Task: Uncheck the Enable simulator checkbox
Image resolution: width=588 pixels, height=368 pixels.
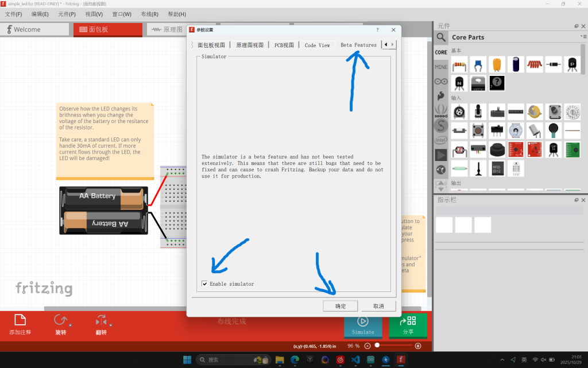Action: pyautogui.click(x=205, y=284)
